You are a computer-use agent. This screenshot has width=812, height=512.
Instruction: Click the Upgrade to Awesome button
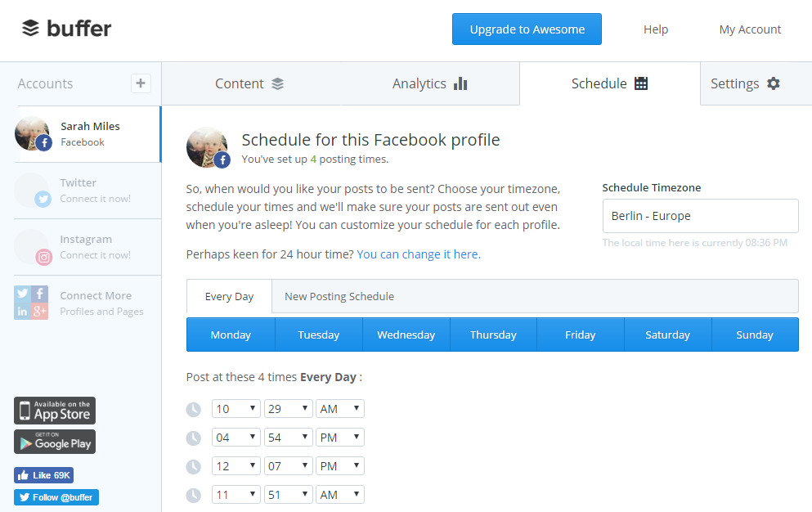coord(527,29)
